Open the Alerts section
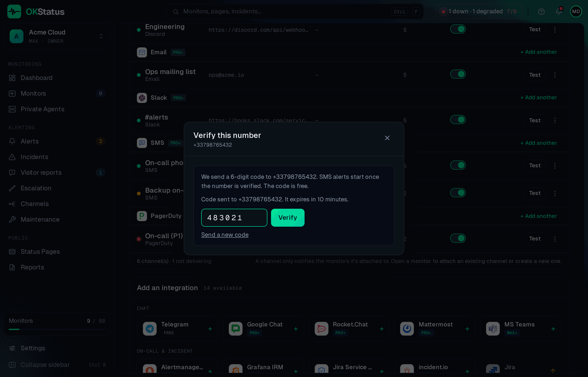Viewport: 588px width, 377px height. tap(57, 141)
